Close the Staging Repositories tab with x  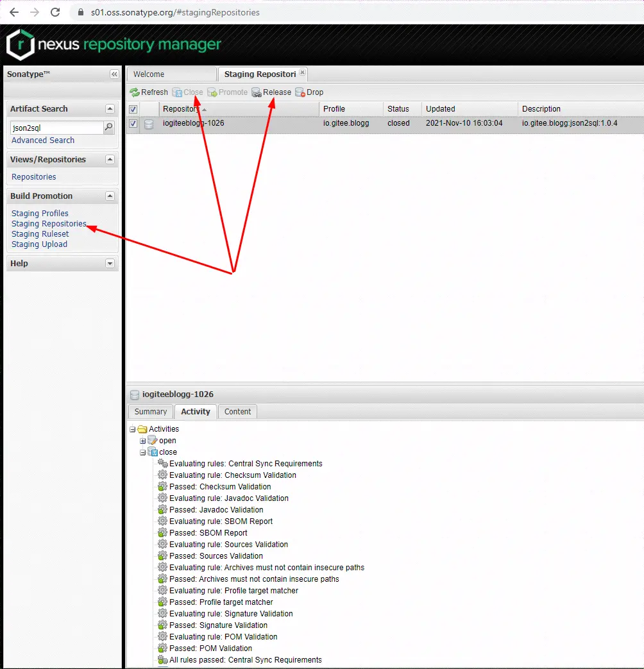point(302,72)
